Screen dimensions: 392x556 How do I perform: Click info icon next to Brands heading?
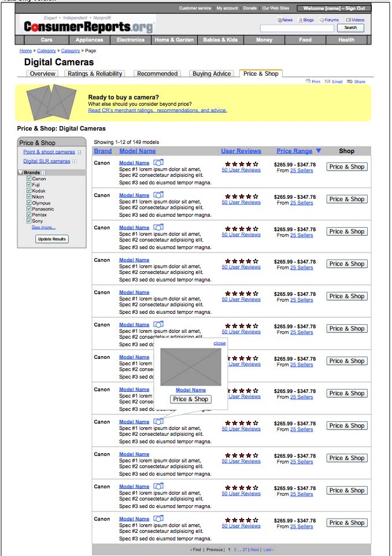point(43,173)
